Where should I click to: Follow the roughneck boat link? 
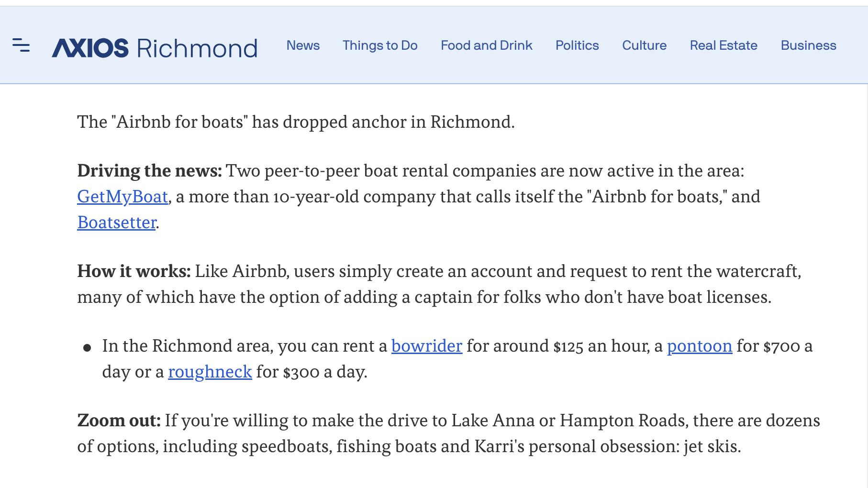(x=210, y=372)
